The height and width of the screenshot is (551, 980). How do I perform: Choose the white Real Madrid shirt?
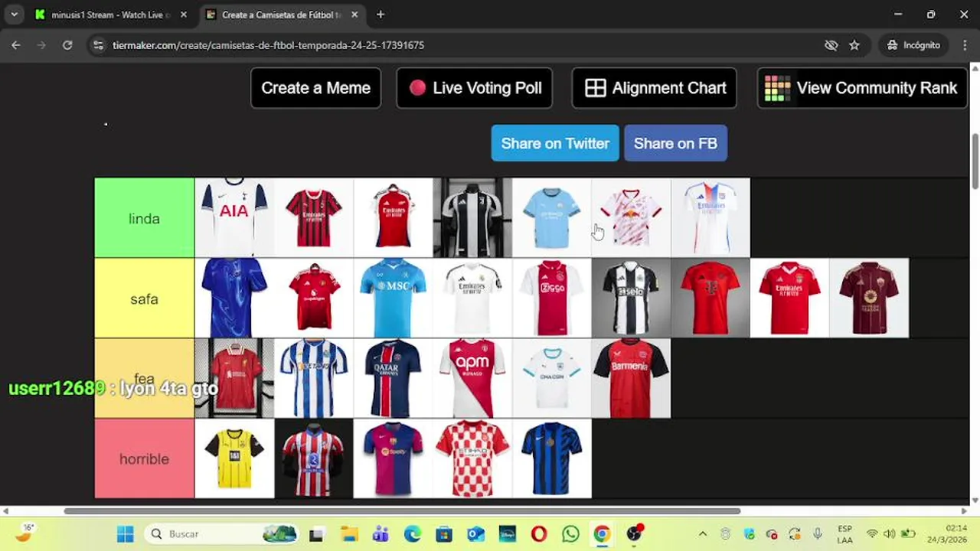coord(472,298)
